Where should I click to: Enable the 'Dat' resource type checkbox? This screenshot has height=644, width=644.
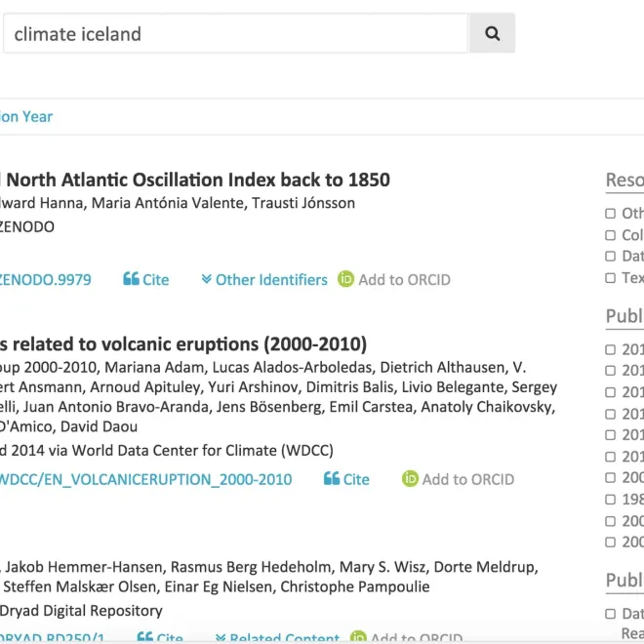(611, 257)
